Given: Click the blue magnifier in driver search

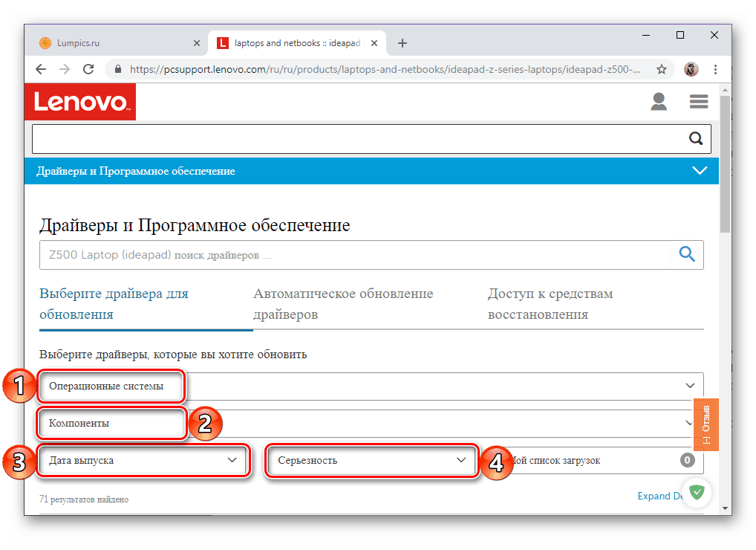Looking at the screenshot, I should (x=685, y=254).
